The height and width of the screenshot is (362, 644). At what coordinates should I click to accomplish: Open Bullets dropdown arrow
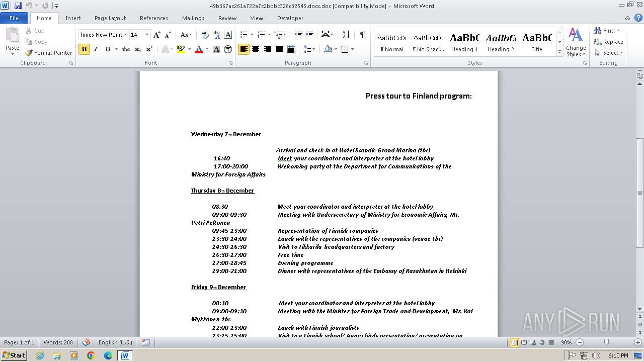pos(252,35)
